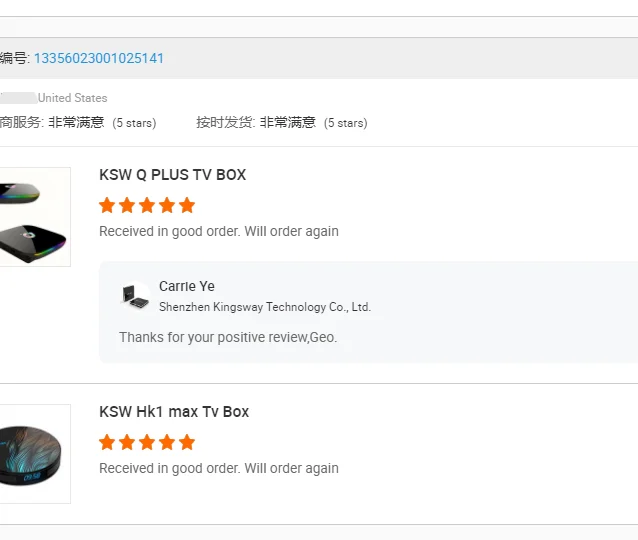Click the first star of Hk1 max rating
The height and width of the screenshot is (540, 638).
107,442
